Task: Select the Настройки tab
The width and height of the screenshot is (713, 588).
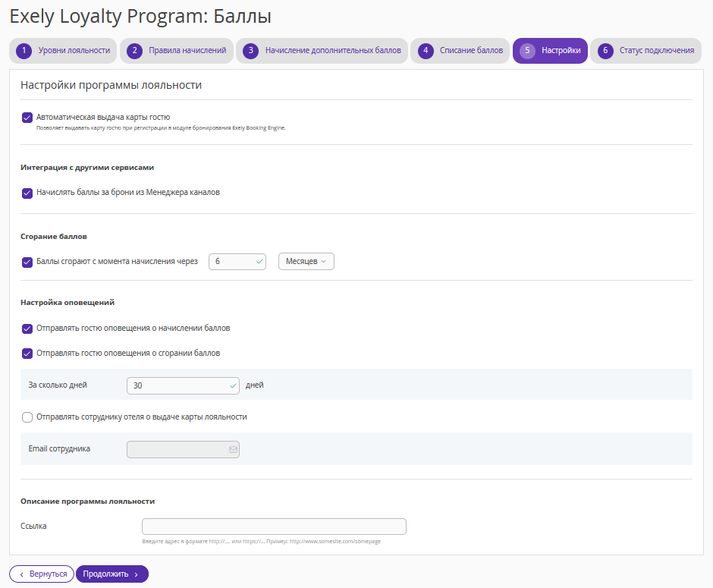Action: 550,51
